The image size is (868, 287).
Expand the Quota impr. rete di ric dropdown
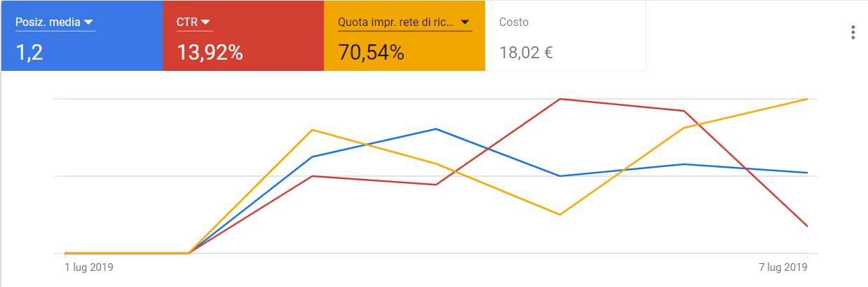pyautogui.click(x=464, y=22)
